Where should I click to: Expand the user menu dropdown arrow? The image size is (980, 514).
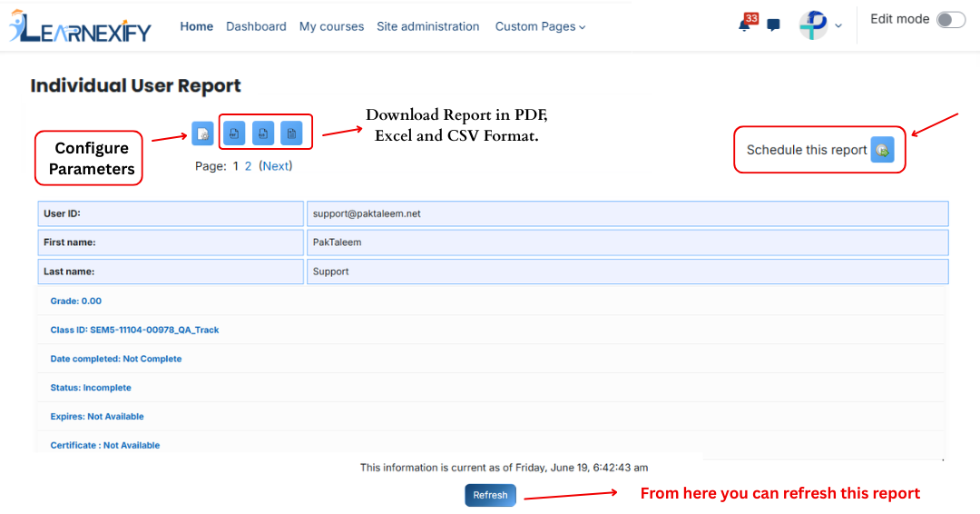838,26
